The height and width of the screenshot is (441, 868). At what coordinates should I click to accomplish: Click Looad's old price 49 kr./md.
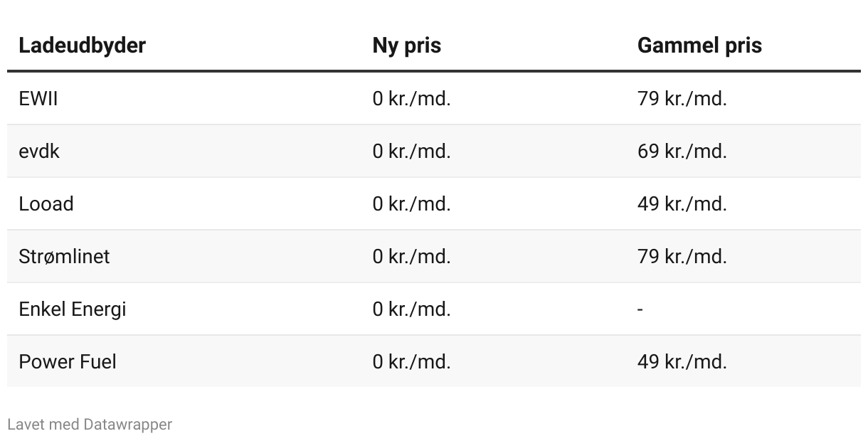tap(682, 204)
